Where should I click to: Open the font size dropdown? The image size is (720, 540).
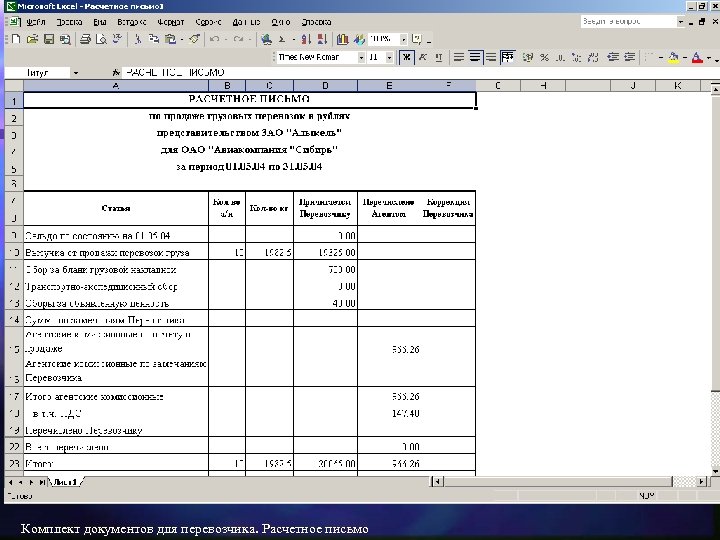coord(389,57)
